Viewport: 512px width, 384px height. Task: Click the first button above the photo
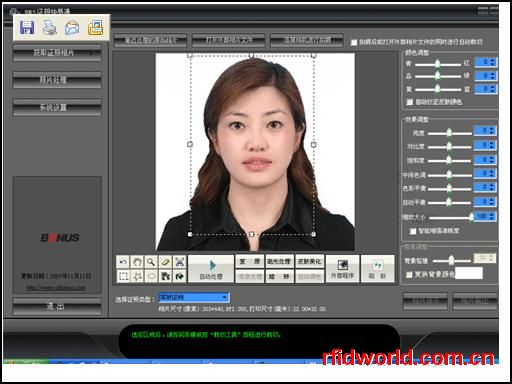coord(150,41)
